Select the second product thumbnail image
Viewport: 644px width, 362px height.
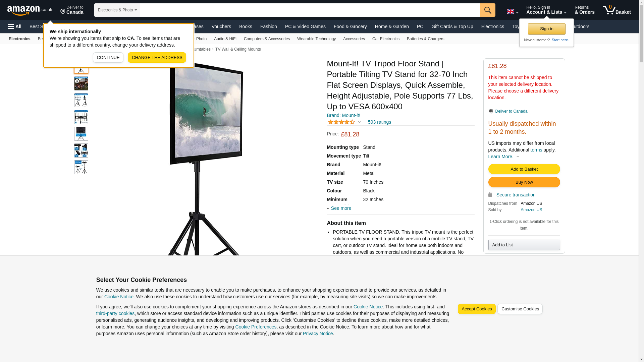(x=81, y=83)
